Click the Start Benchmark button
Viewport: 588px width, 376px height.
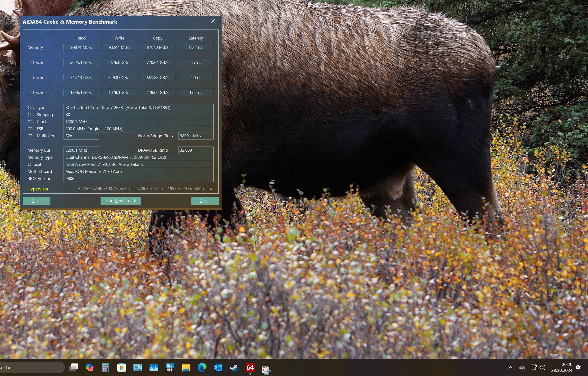[x=120, y=201]
